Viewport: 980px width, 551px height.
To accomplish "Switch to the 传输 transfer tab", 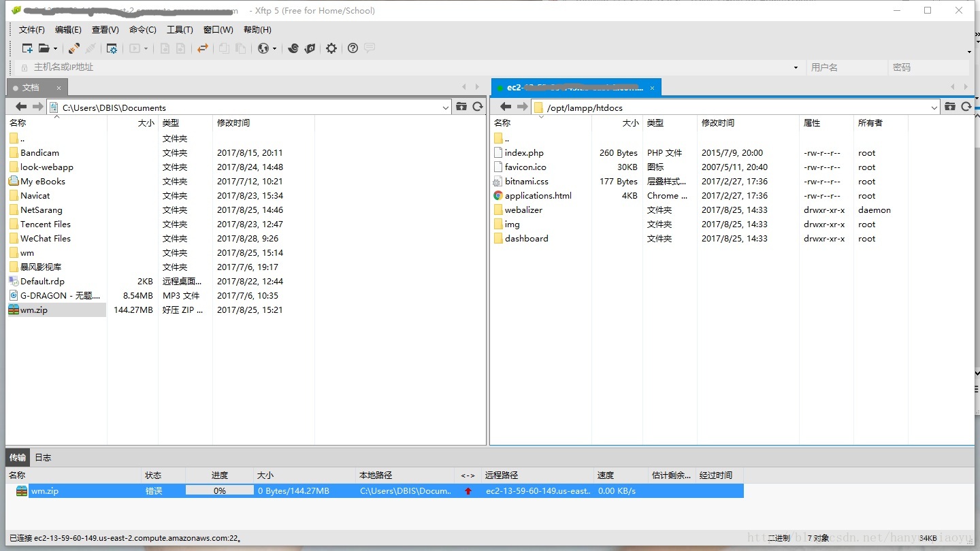I will pos(18,457).
